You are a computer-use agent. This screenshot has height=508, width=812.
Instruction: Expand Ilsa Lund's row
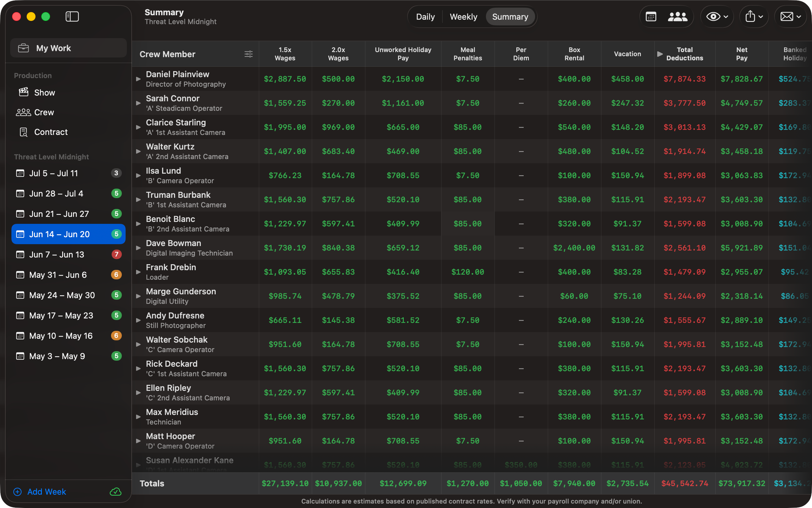pyautogui.click(x=138, y=175)
